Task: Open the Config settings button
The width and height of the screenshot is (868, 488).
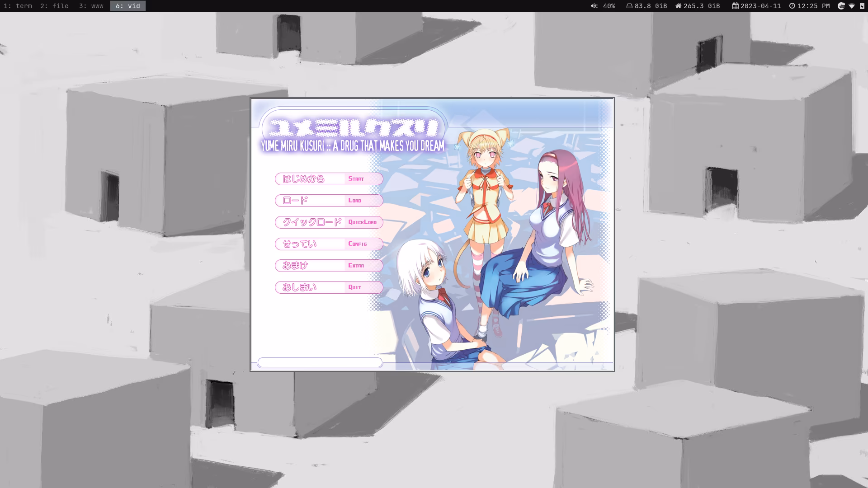Action: [329, 244]
